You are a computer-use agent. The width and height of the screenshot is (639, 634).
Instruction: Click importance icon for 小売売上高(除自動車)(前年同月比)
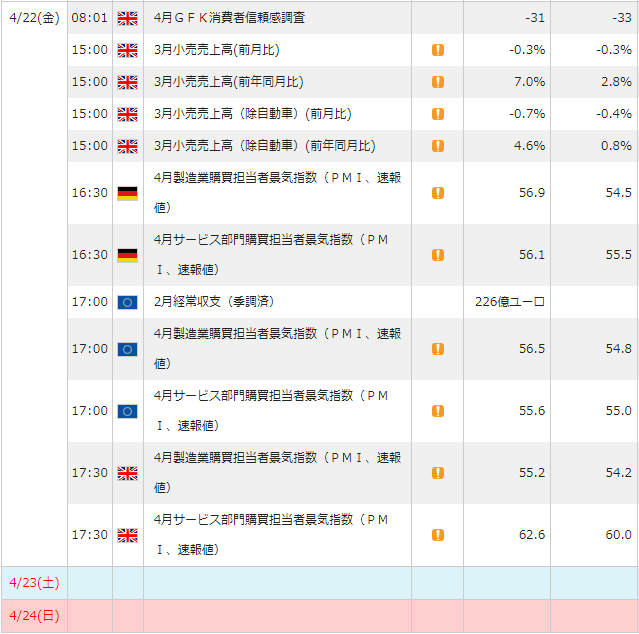438,146
